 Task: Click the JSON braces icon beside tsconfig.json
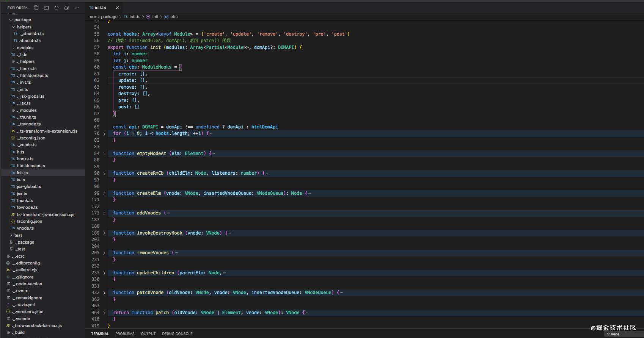point(13,221)
